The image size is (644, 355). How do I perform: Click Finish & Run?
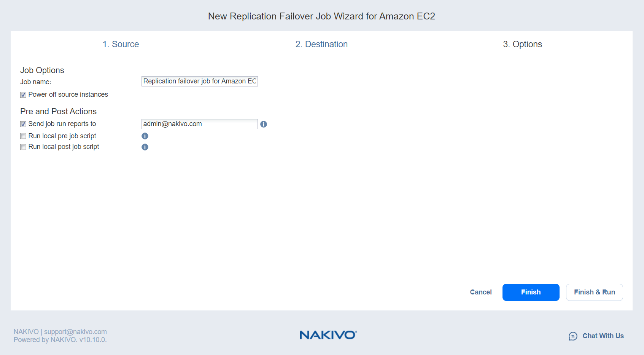pyautogui.click(x=594, y=292)
